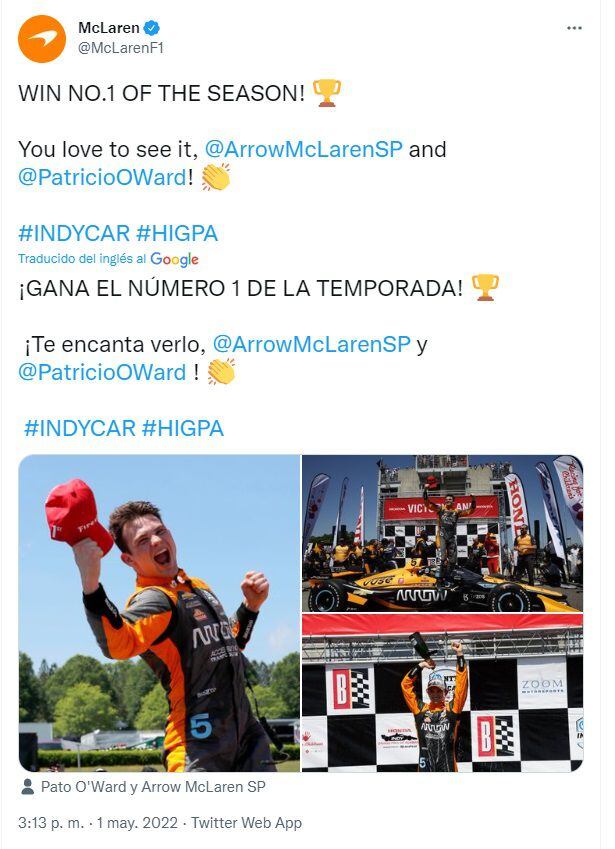Open @ArrowMcLarenSP mention in the English text
Screen dimensions: 615x849
[304, 149]
